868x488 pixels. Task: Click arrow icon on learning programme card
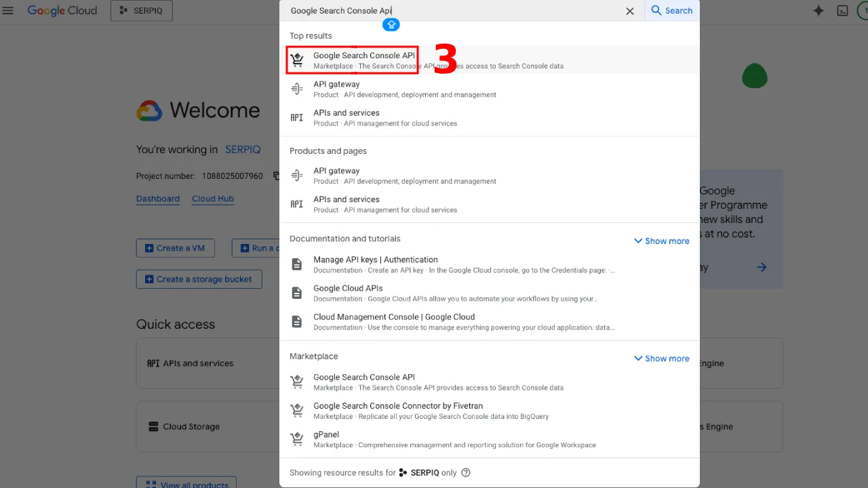(x=762, y=267)
